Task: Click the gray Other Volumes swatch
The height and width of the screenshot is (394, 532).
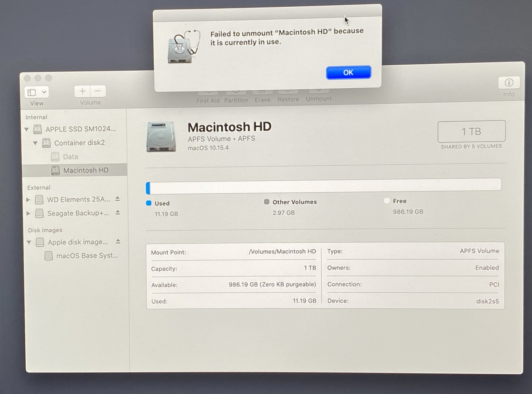Action: pos(267,202)
